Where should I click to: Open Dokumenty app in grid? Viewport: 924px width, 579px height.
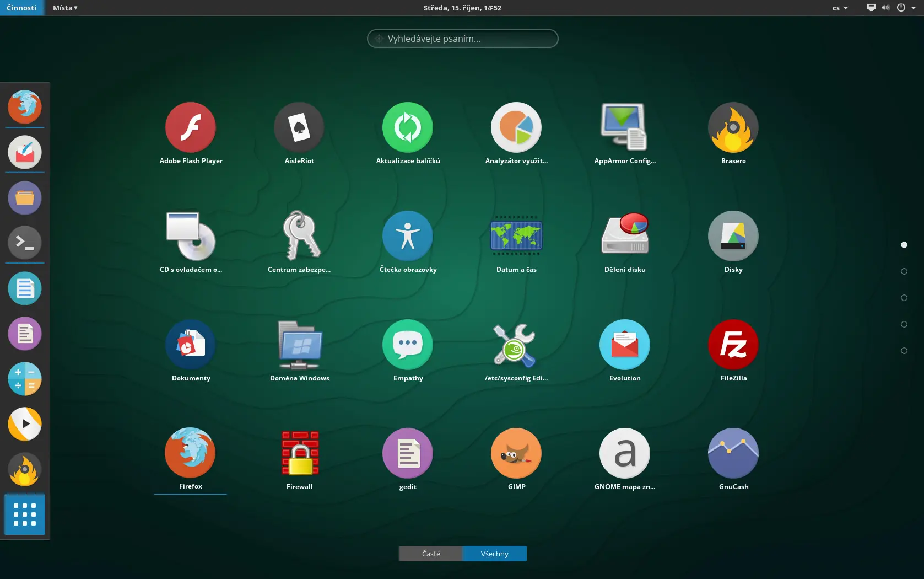(x=191, y=345)
